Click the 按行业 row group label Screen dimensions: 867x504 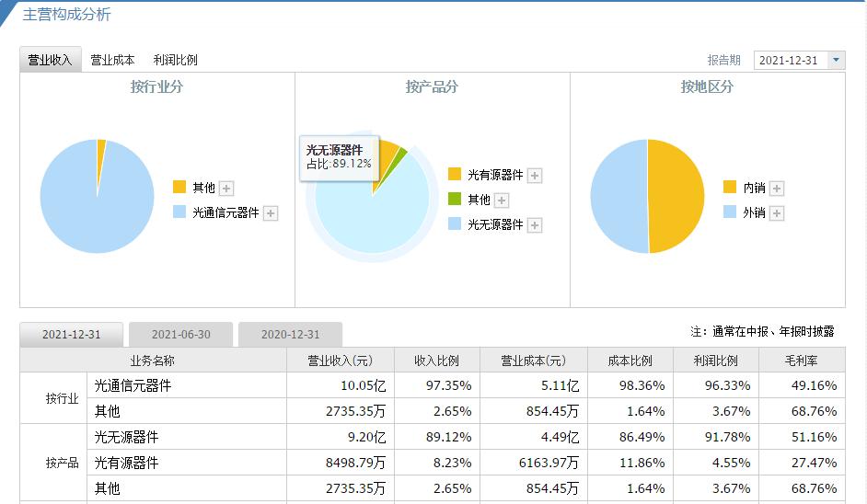(x=62, y=398)
